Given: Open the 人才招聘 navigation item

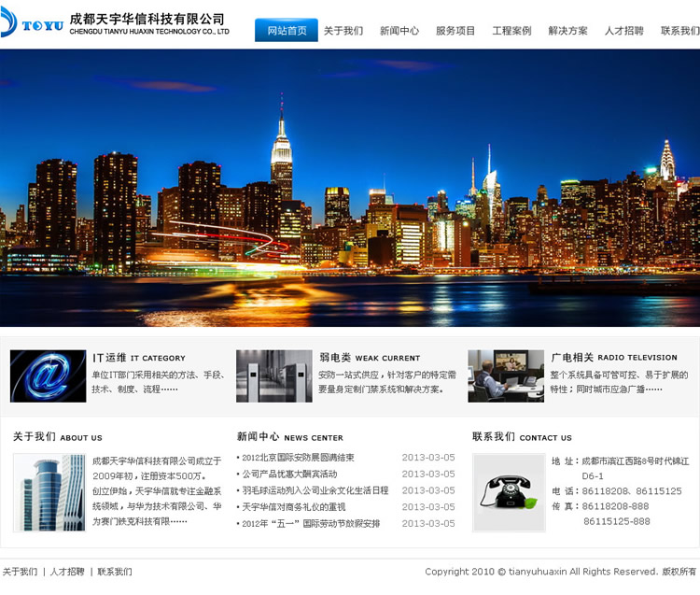Looking at the screenshot, I should 623,31.
